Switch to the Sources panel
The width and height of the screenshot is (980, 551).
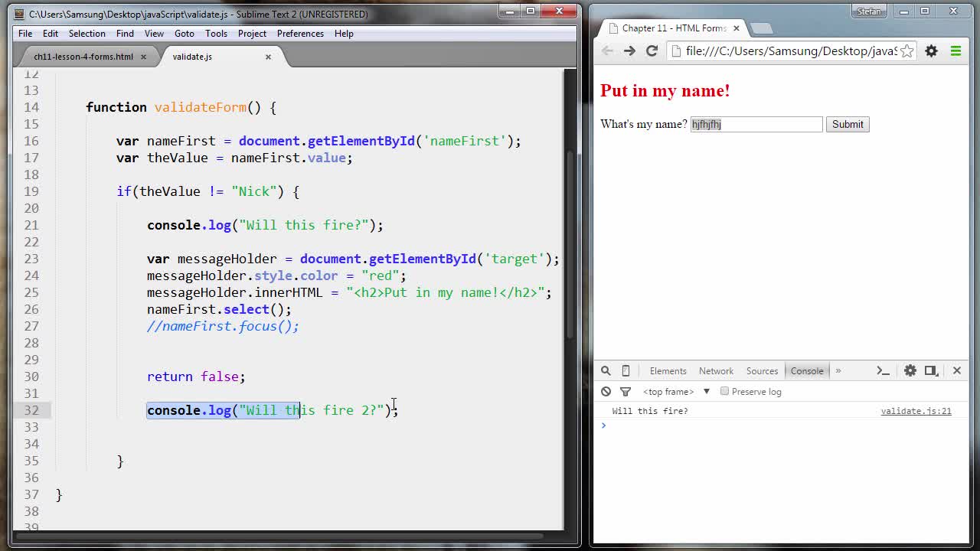[x=762, y=370]
